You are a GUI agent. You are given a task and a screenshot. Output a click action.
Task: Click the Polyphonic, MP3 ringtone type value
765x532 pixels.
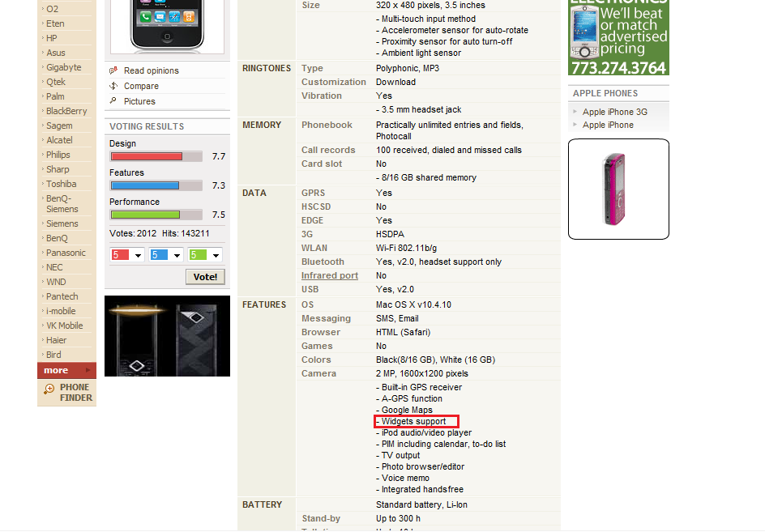click(408, 68)
